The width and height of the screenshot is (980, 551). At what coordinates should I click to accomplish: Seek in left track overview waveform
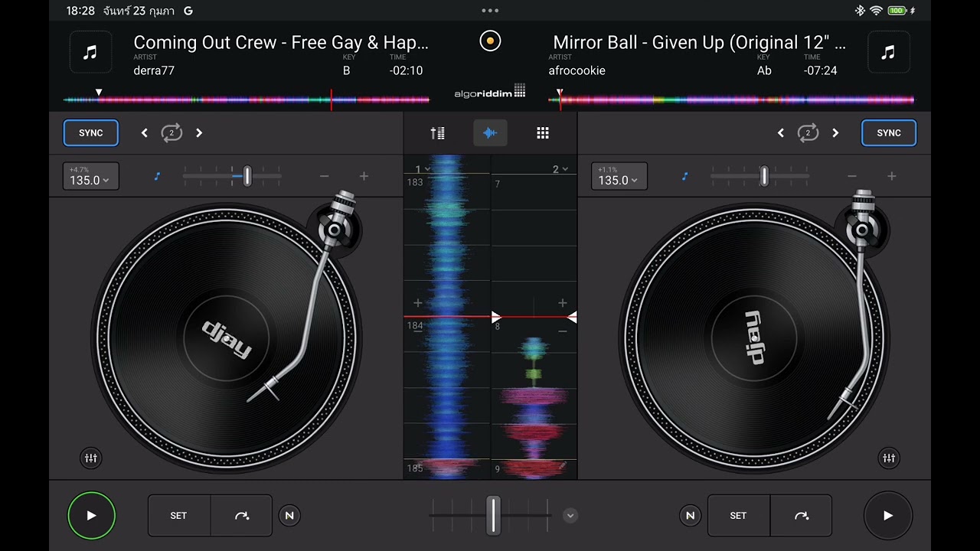point(247,99)
